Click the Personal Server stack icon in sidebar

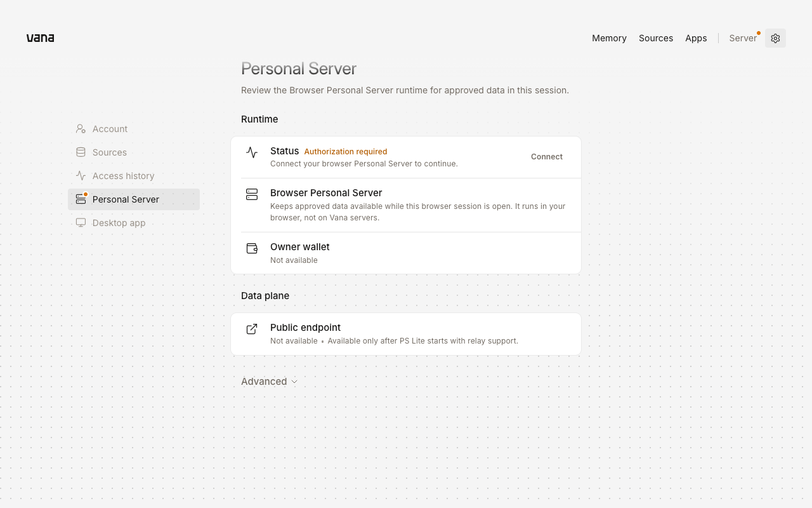pos(81,199)
